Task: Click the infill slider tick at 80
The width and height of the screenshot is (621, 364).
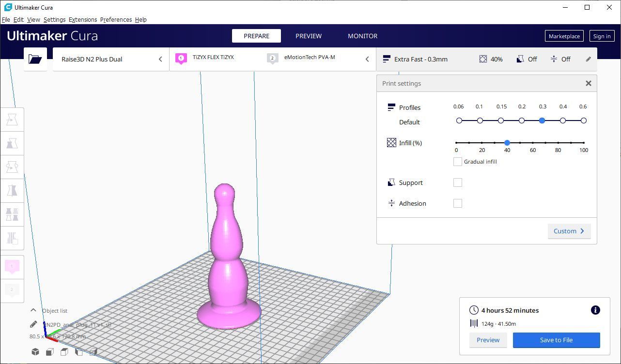Action: [558, 143]
